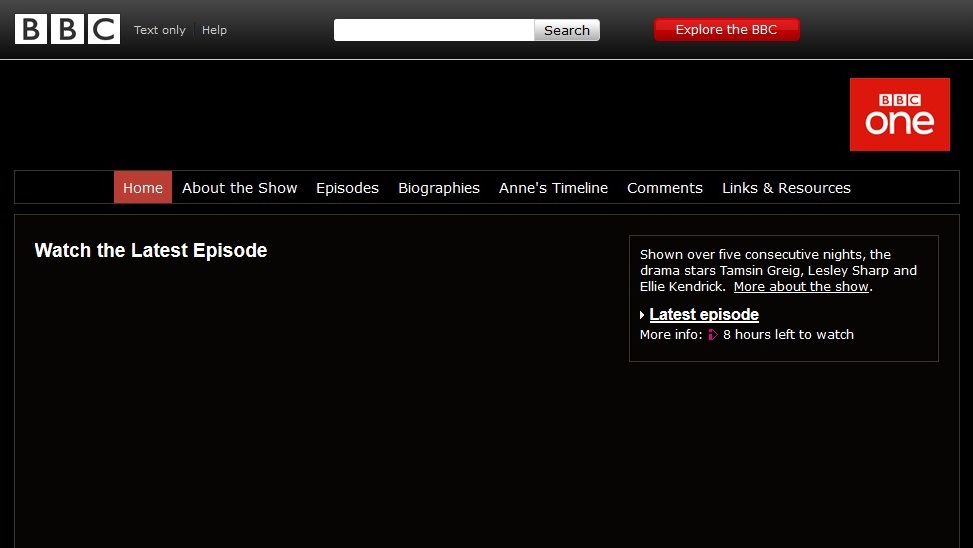
Task: Click the arrow before Latest episode
Action: [642, 315]
